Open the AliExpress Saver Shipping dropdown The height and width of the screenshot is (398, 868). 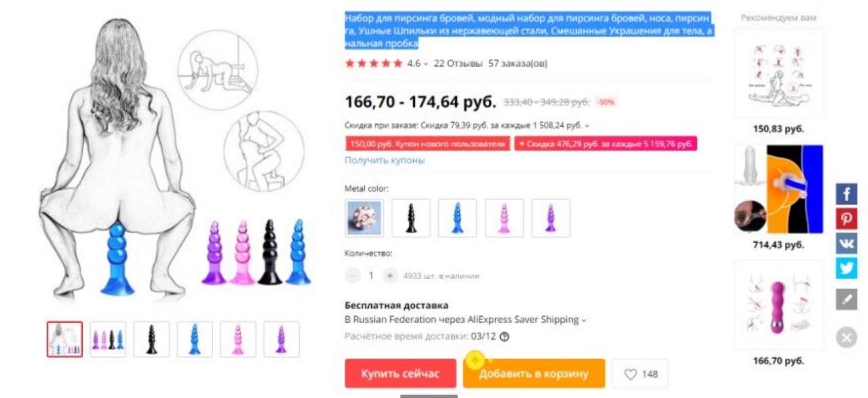click(x=584, y=320)
